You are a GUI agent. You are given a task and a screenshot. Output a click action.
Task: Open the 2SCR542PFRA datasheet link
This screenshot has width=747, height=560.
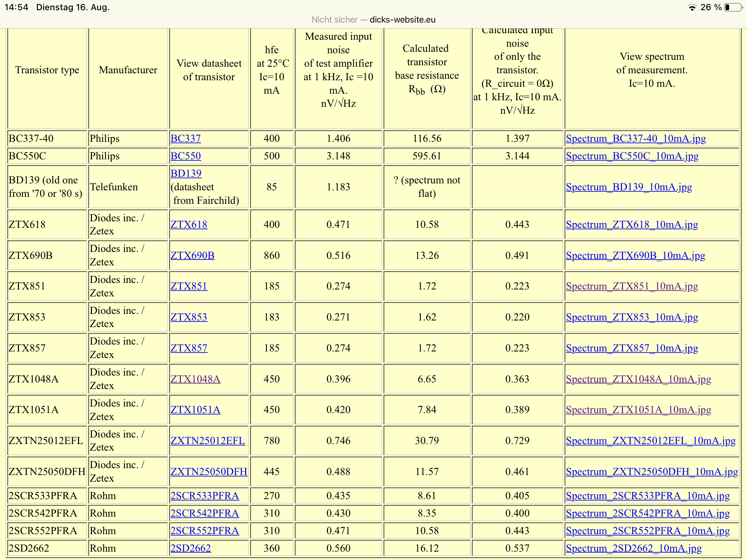[205, 513]
